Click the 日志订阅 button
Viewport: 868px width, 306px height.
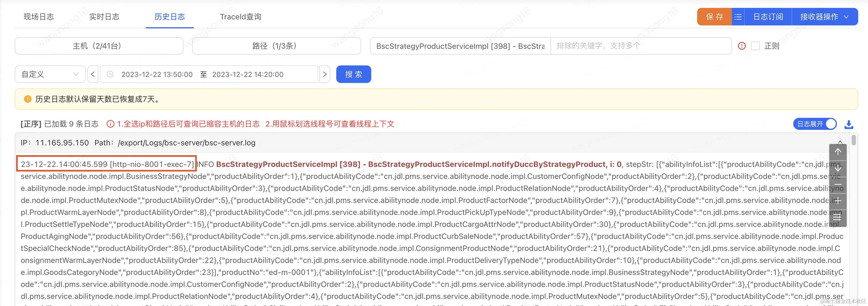point(768,17)
